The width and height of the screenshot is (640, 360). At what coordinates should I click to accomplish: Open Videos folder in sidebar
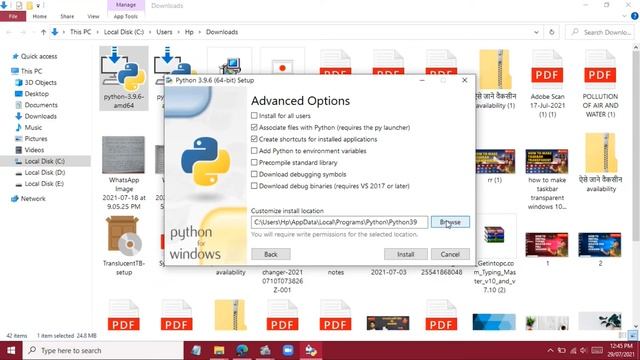[34, 150]
